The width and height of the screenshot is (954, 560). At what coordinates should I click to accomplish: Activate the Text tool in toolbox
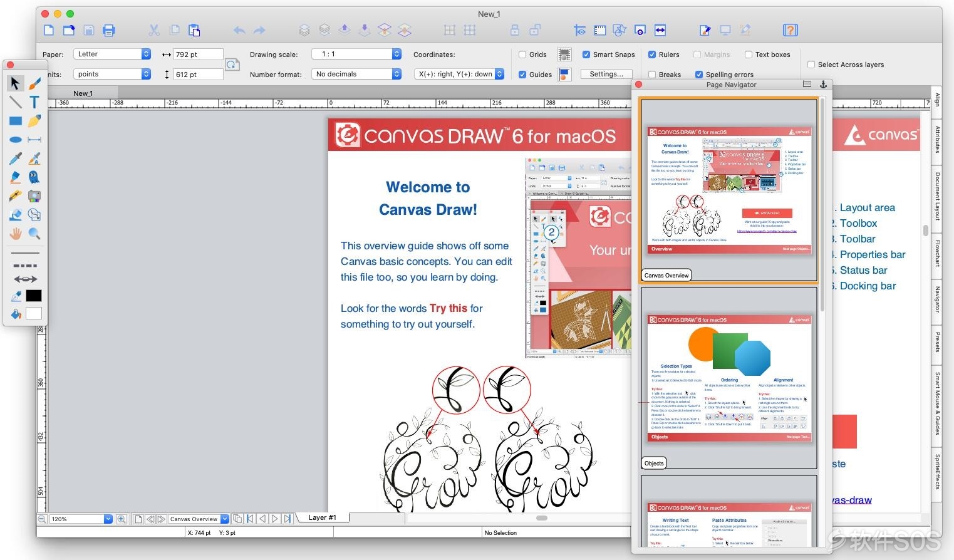[34, 102]
